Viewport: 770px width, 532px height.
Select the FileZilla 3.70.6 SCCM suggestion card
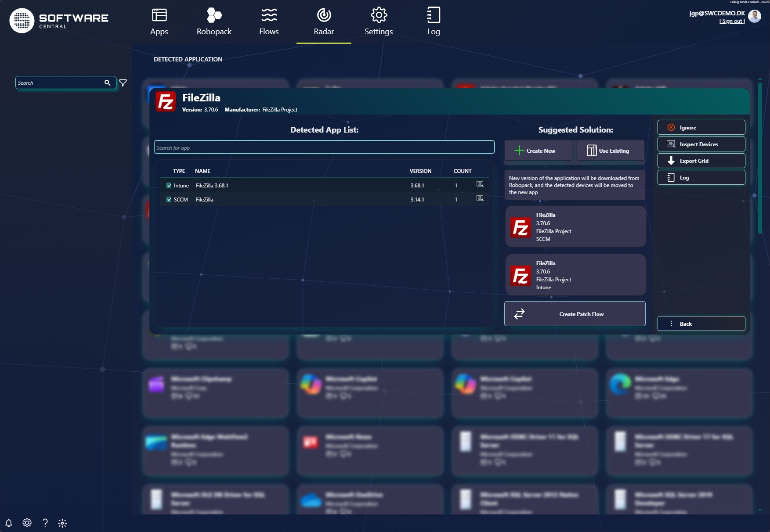pyautogui.click(x=575, y=226)
